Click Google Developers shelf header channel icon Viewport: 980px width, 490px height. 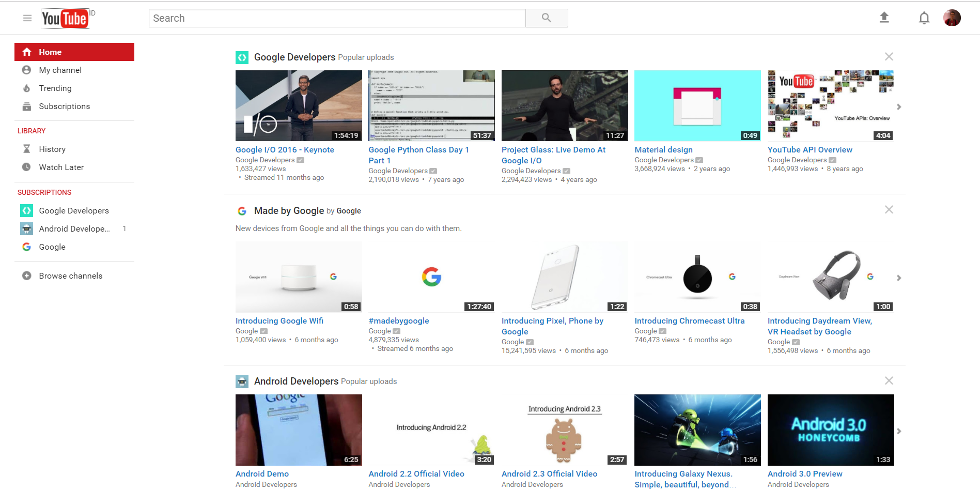242,57
